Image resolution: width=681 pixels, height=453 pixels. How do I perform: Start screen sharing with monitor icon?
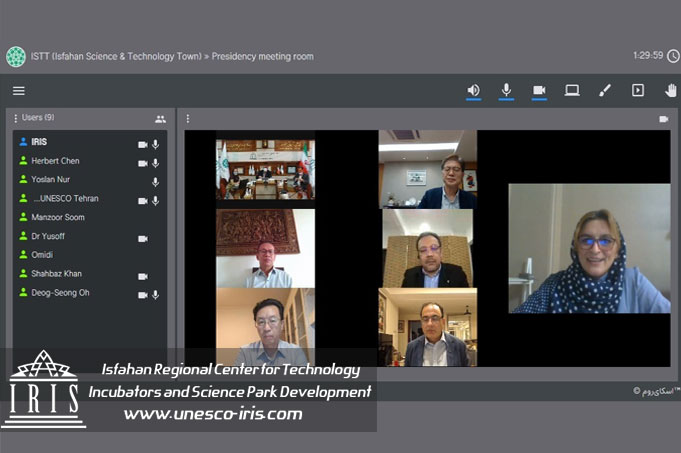[x=572, y=90]
